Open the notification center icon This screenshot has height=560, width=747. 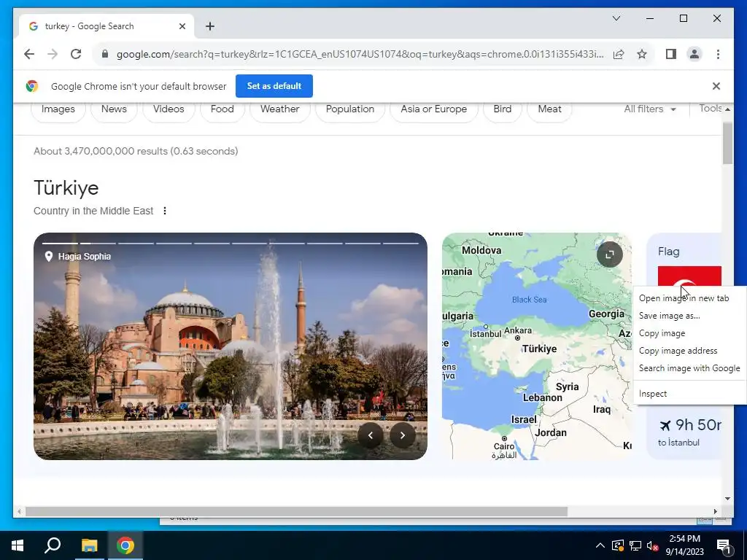(x=724, y=546)
